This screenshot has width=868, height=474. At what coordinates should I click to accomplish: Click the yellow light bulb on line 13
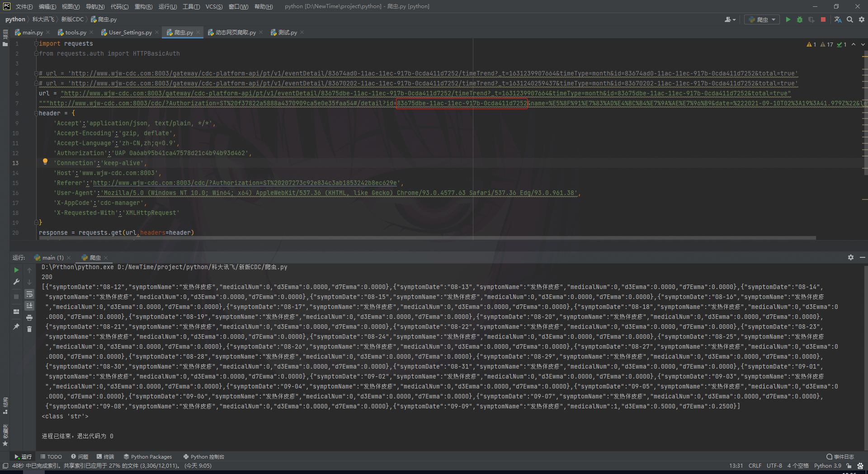(45, 161)
